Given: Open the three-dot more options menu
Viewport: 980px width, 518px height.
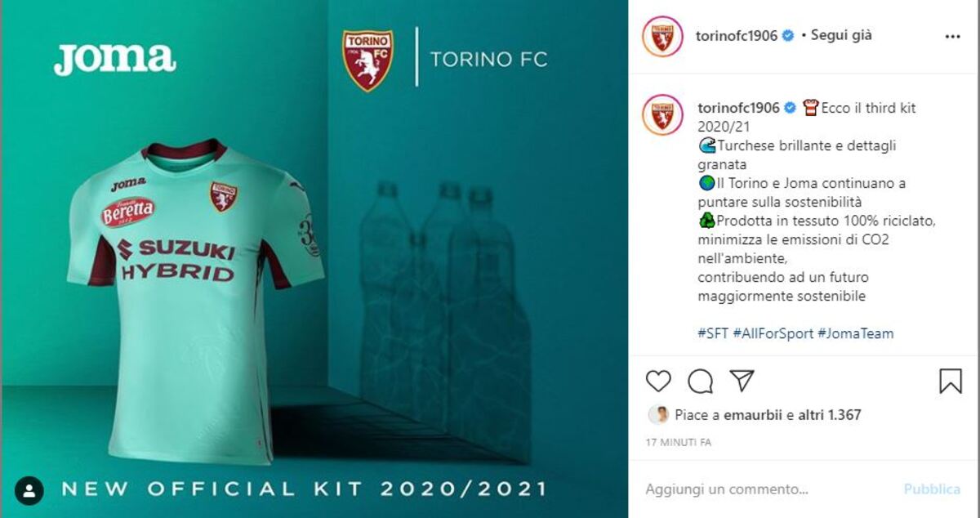Looking at the screenshot, I should [953, 37].
